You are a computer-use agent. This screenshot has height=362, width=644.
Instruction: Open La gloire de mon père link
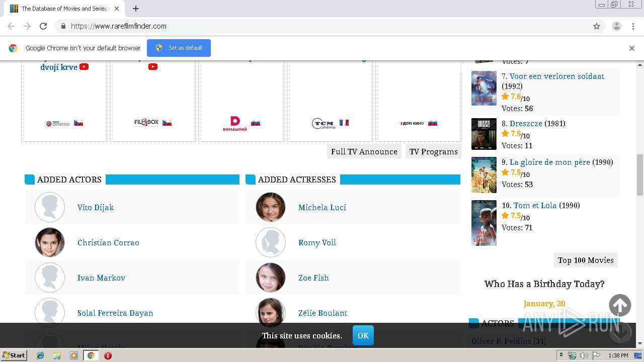coord(549,162)
